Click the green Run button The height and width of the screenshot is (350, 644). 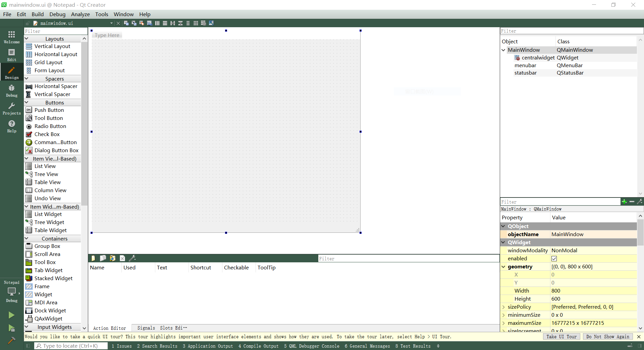tap(11, 315)
